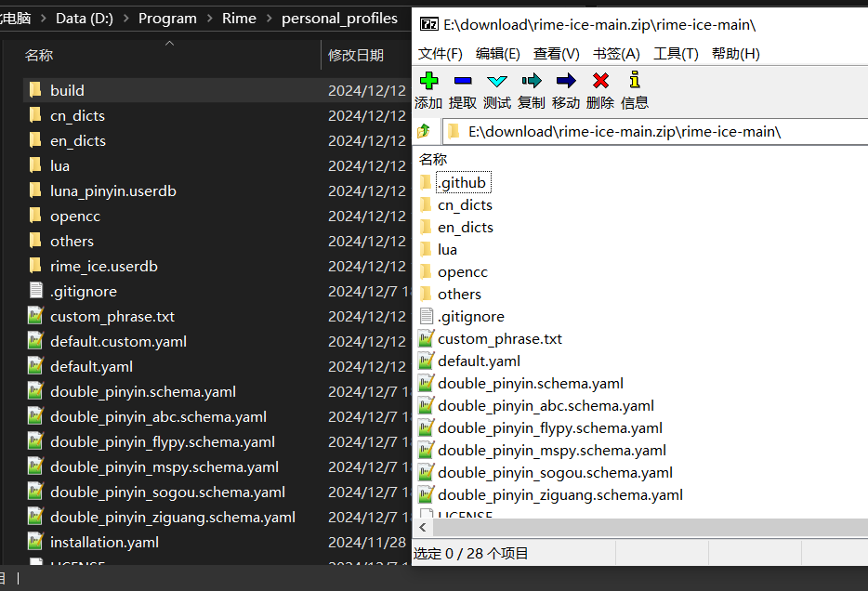Click the Extract (提取) toolbar icon
Screen dimensions: 868x591
462,81
